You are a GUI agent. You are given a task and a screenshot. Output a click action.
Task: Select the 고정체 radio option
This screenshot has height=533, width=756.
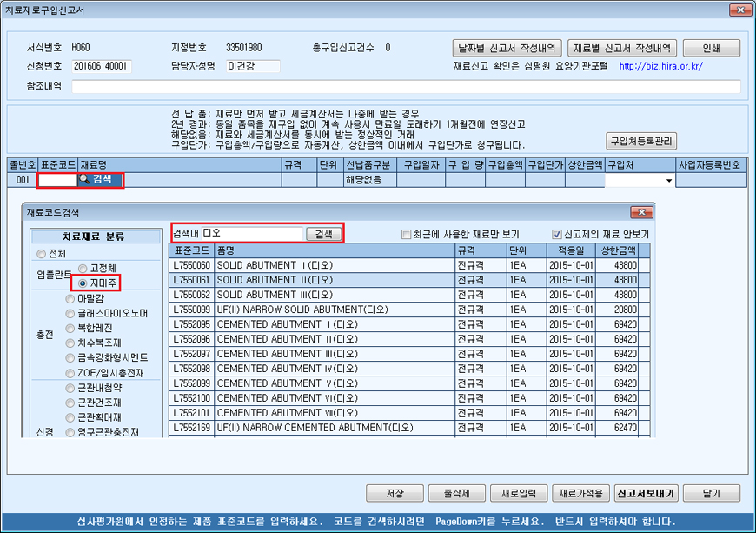(x=83, y=269)
